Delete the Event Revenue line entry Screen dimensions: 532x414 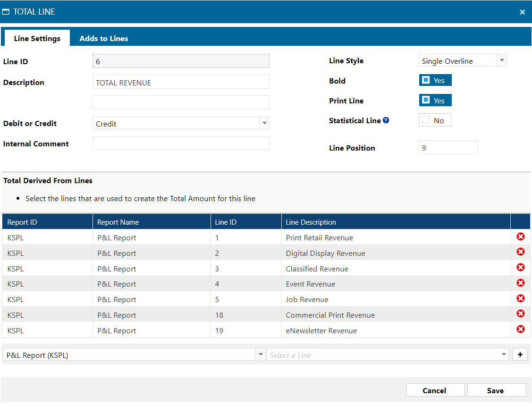tap(521, 283)
